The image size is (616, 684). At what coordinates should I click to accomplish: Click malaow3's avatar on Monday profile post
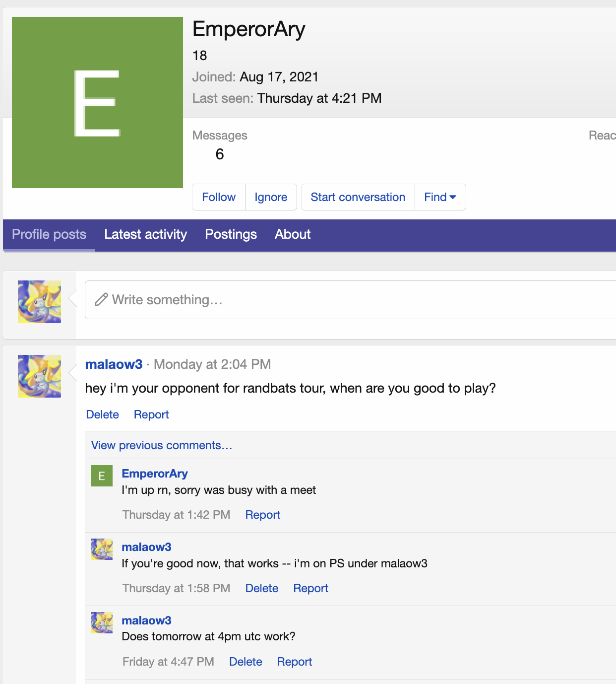tap(39, 376)
